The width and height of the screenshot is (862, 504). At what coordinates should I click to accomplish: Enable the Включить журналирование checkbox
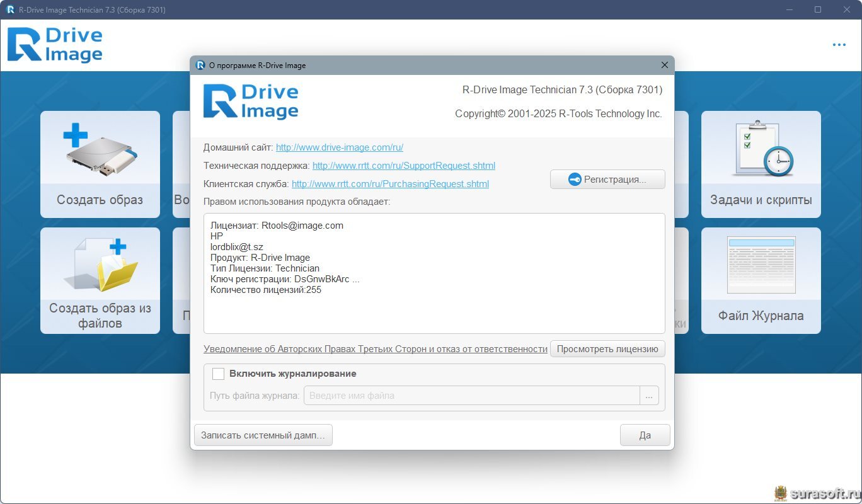click(218, 374)
